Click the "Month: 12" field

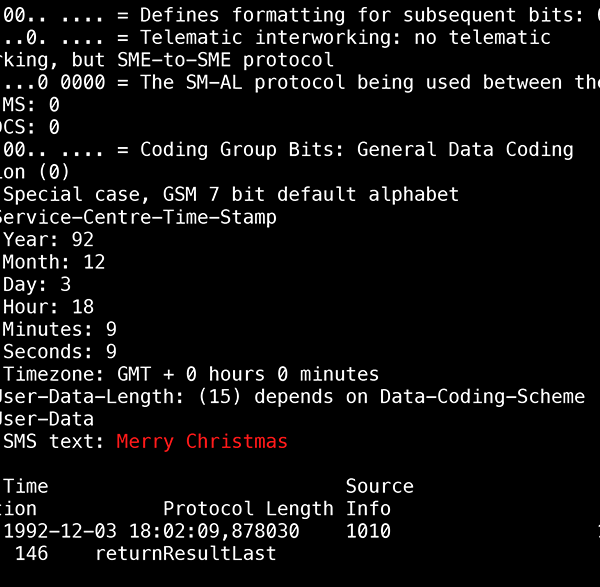(54, 262)
